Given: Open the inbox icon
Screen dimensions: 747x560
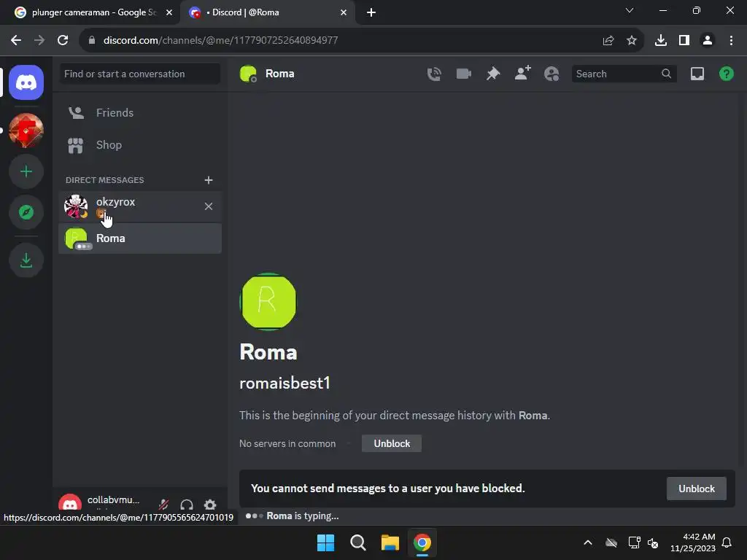Looking at the screenshot, I should (697, 74).
